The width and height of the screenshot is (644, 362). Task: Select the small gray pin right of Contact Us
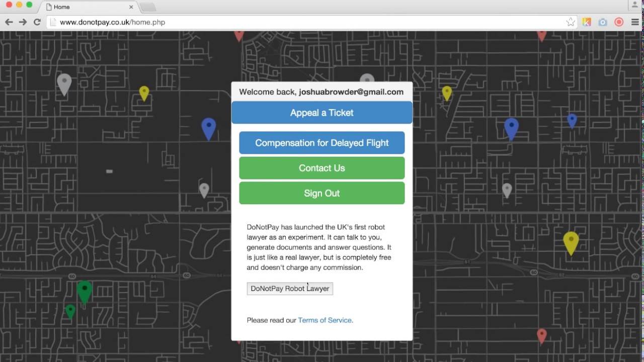507,190
